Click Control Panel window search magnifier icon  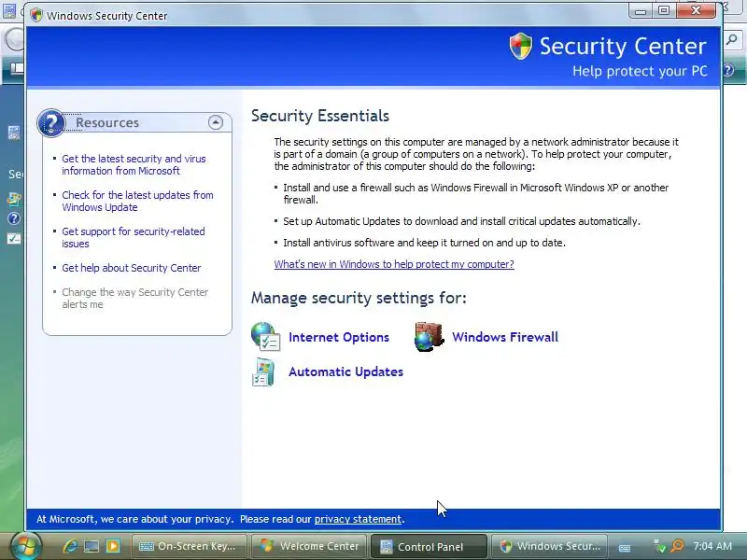(x=732, y=40)
